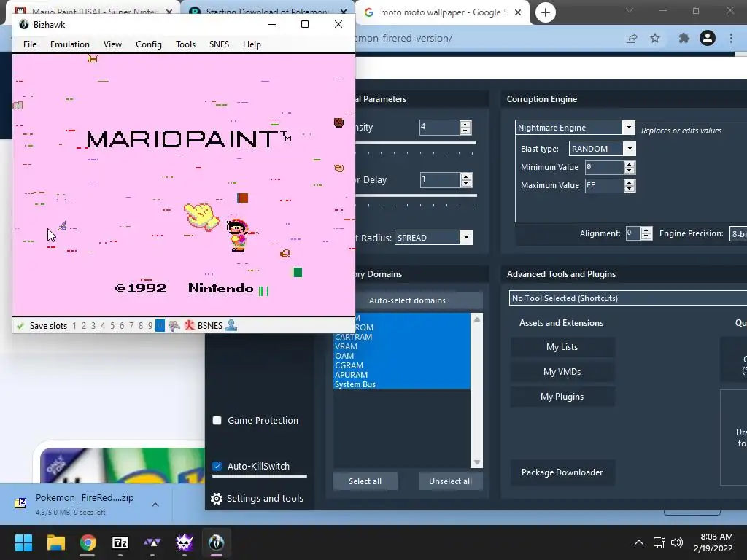Open the Chrome share page icon

(x=632, y=39)
